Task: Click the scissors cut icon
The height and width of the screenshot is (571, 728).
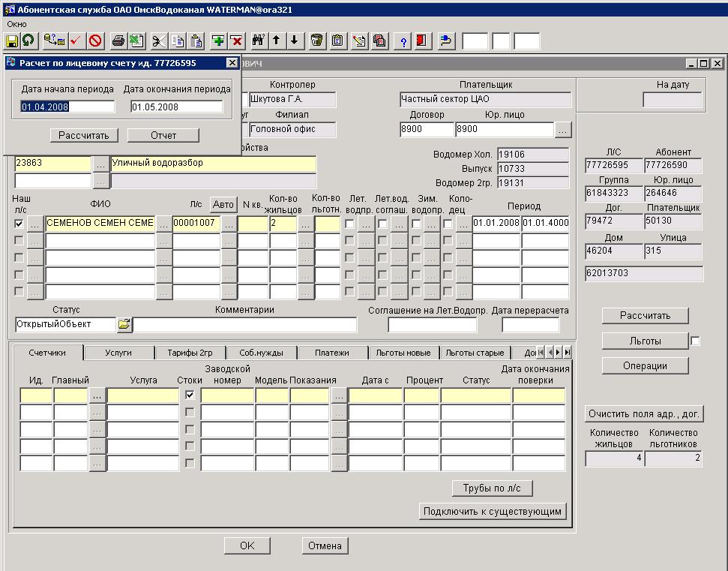Action: click(159, 41)
